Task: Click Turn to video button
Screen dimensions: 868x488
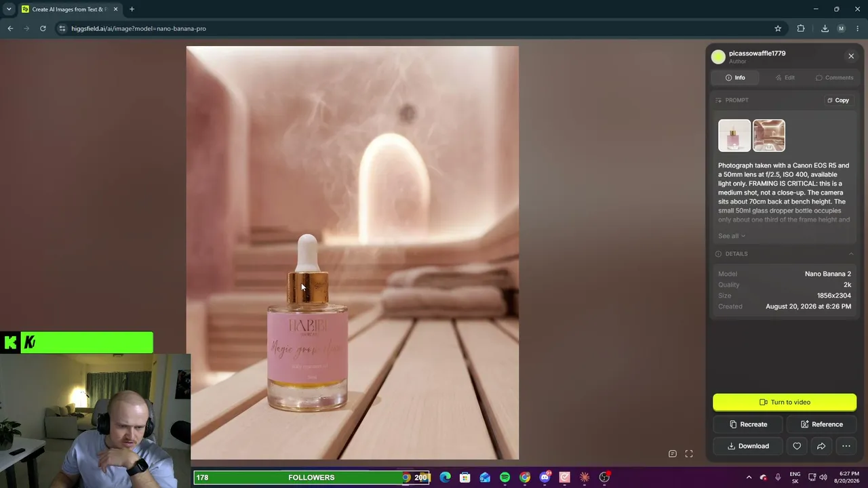Action: point(785,402)
